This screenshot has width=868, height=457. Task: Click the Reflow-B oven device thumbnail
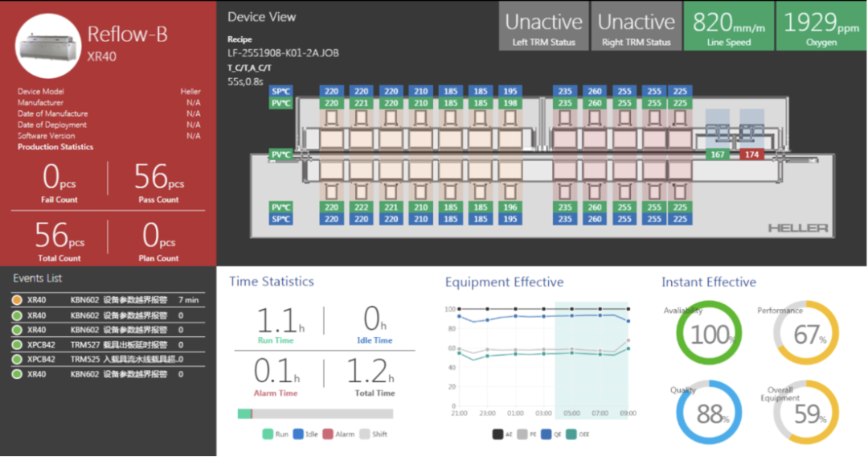point(48,46)
